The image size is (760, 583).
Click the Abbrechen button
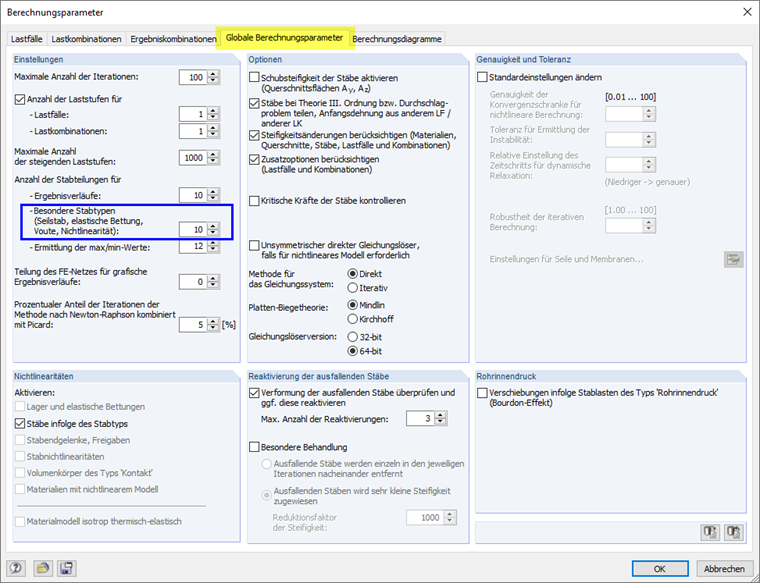point(724,568)
